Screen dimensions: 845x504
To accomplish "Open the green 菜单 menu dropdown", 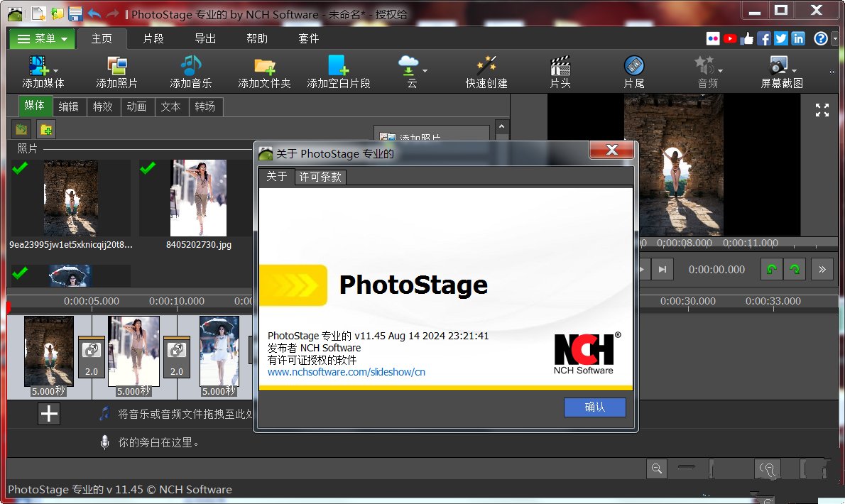I will point(42,38).
